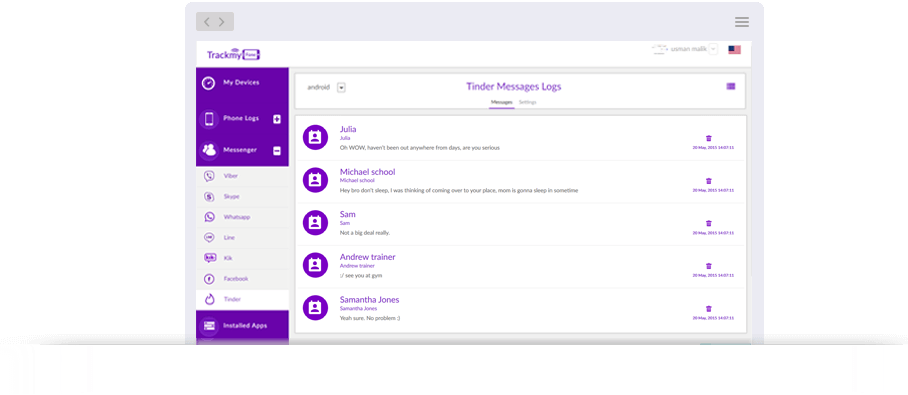Click Julia's contact avatar
908x395 pixels.
point(315,137)
